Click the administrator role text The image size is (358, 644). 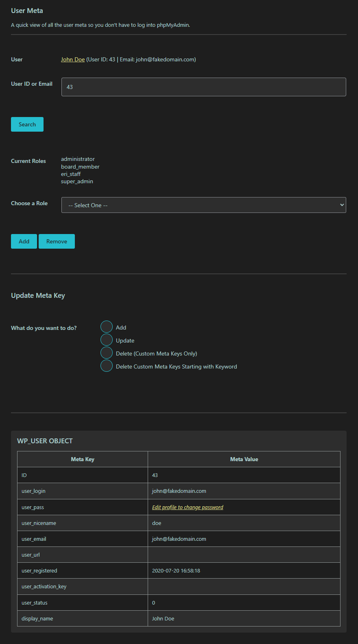click(78, 159)
